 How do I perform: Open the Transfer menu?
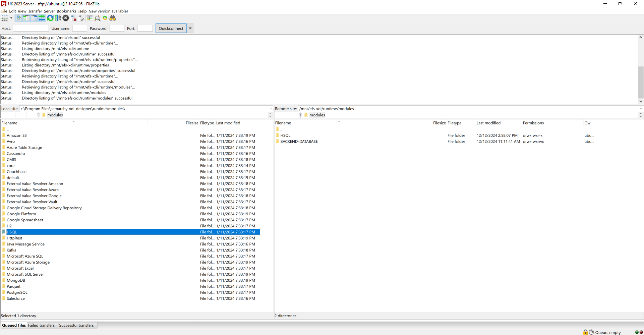(x=35, y=11)
